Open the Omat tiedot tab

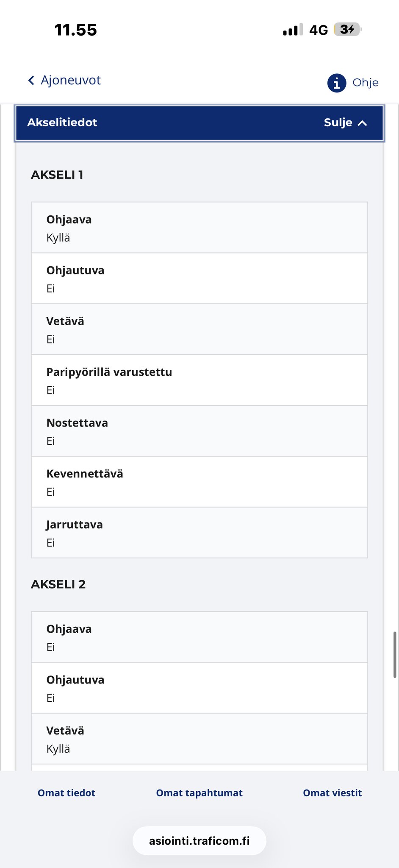click(66, 793)
